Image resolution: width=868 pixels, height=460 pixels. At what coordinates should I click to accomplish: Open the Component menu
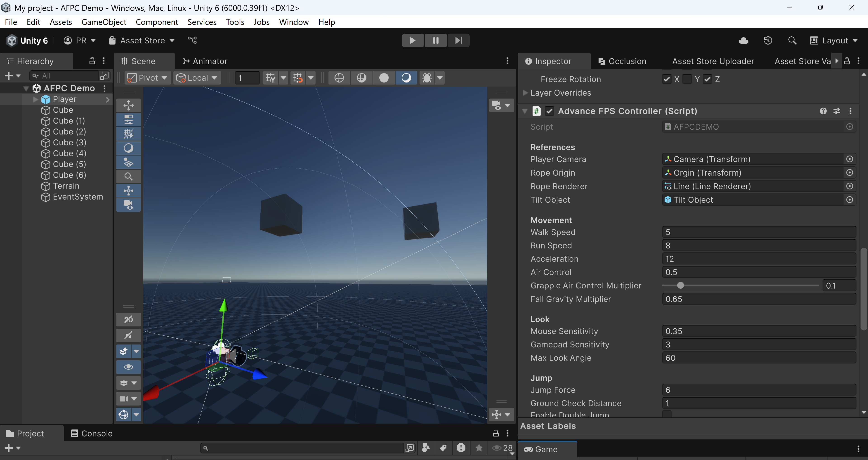(157, 22)
